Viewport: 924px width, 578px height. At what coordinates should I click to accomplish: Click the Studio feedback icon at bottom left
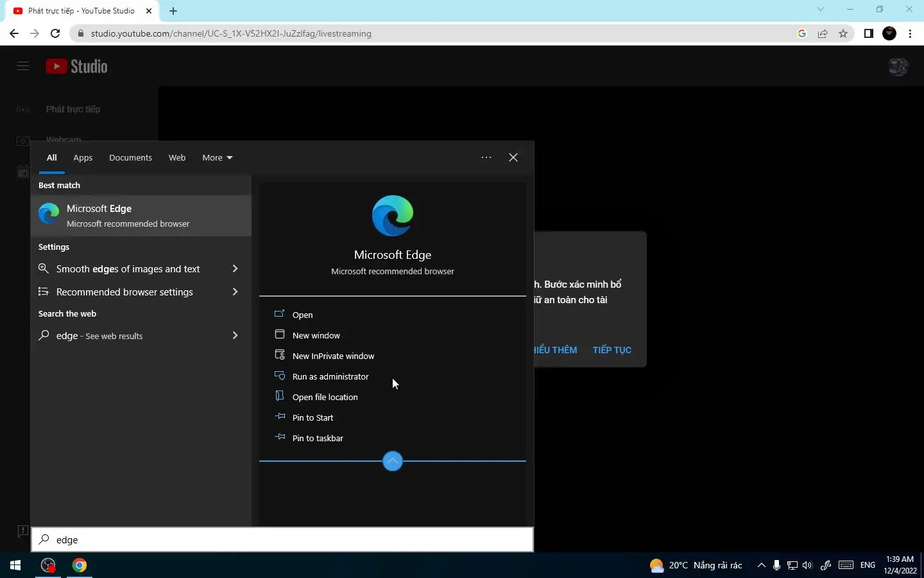(x=23, y=531)
